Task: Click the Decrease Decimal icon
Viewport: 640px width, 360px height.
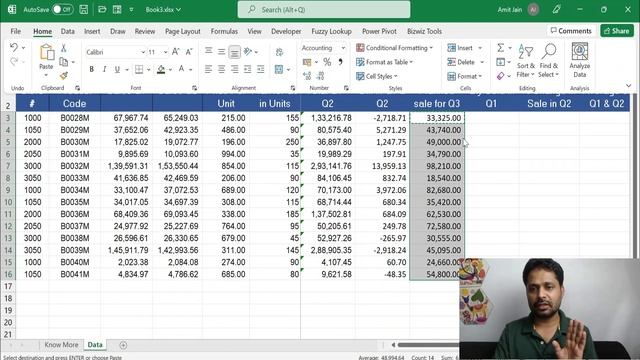Action: click(320, 76)
